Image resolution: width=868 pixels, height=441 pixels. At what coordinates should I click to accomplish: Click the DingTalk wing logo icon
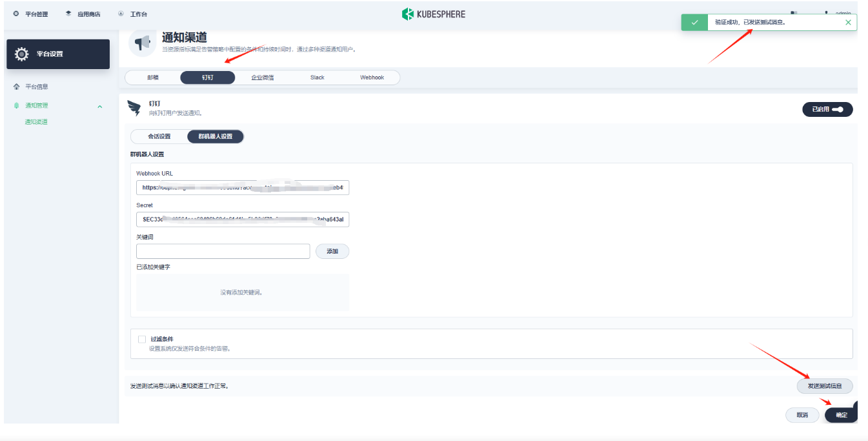click(134, 108)
